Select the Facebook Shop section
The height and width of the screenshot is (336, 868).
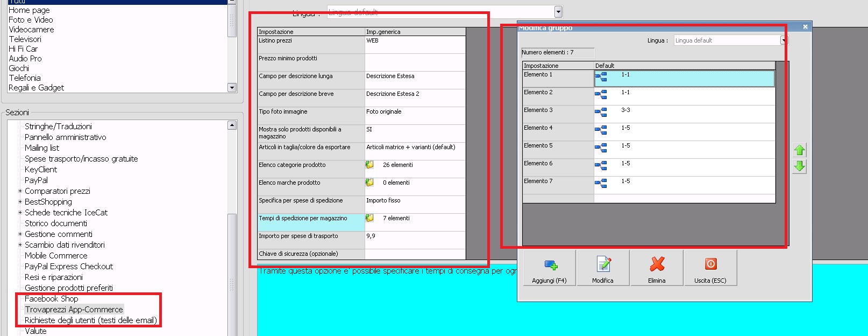point(52,299)
